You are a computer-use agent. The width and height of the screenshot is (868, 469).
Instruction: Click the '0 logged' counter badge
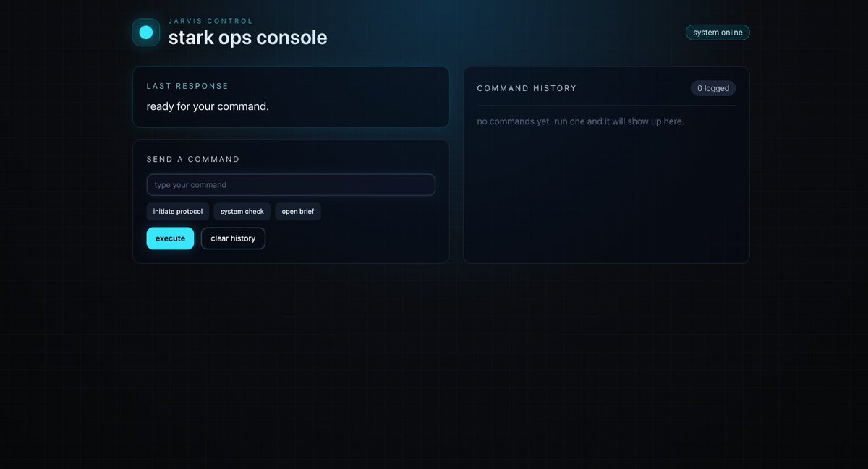click(x=713, y=88)
